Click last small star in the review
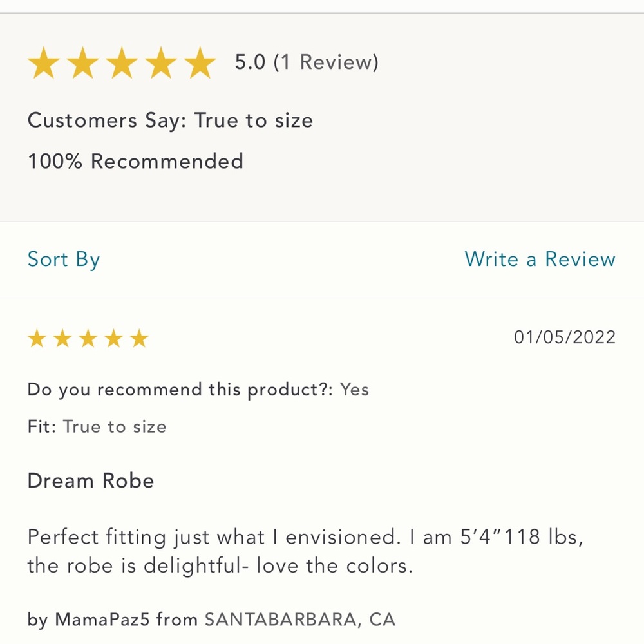Viewport: 644px width, 644px height. 139,339
